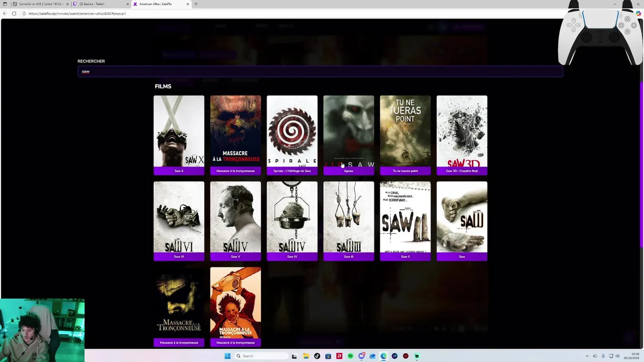Screen dimensions: 644x362
Task: Reload the current page
Action: [15, 14]
